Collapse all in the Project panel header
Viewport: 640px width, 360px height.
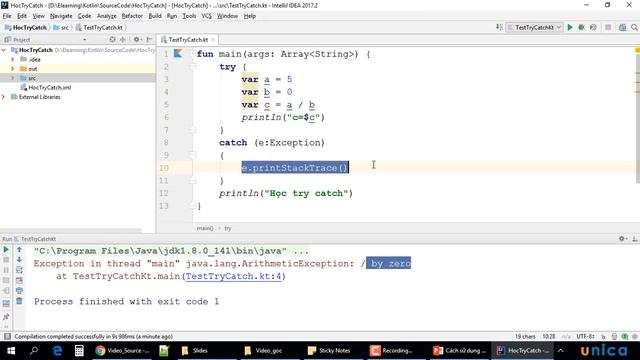pyautogui.click(x=122, y=40)
